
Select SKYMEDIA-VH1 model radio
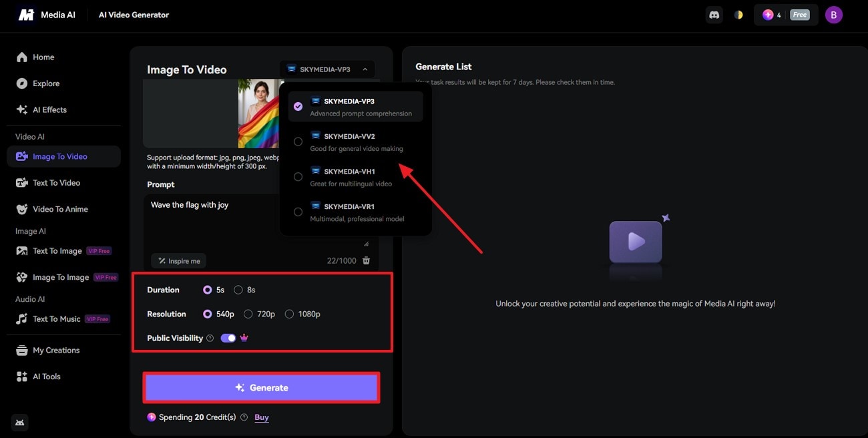pyautogui.click(x=298, y=177)
